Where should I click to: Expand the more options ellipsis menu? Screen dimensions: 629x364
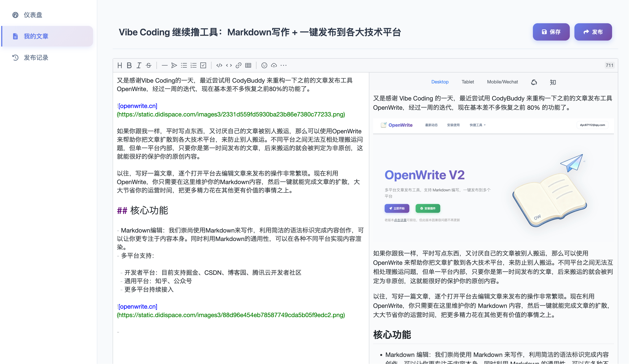pos(284,65)
